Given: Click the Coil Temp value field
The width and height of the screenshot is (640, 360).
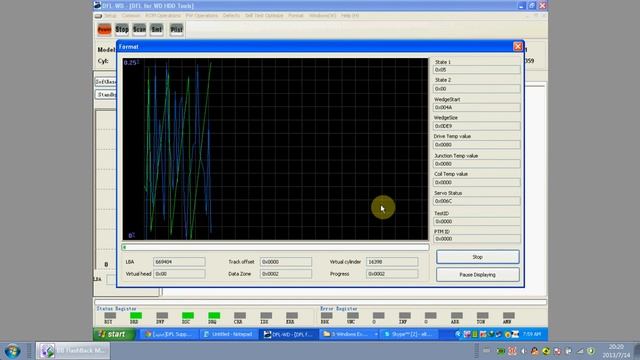Looking at the screenshot, I should click(x=476, y=182).
